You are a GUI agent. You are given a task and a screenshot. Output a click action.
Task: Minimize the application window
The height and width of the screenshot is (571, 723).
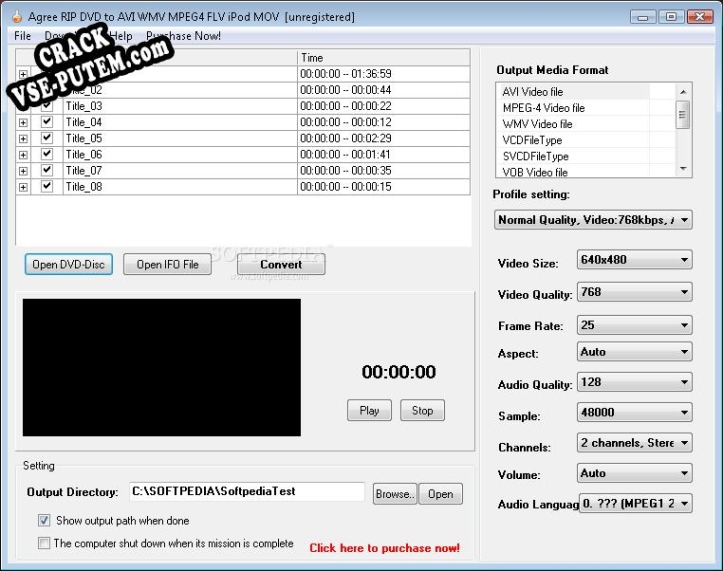pos(643,18)
